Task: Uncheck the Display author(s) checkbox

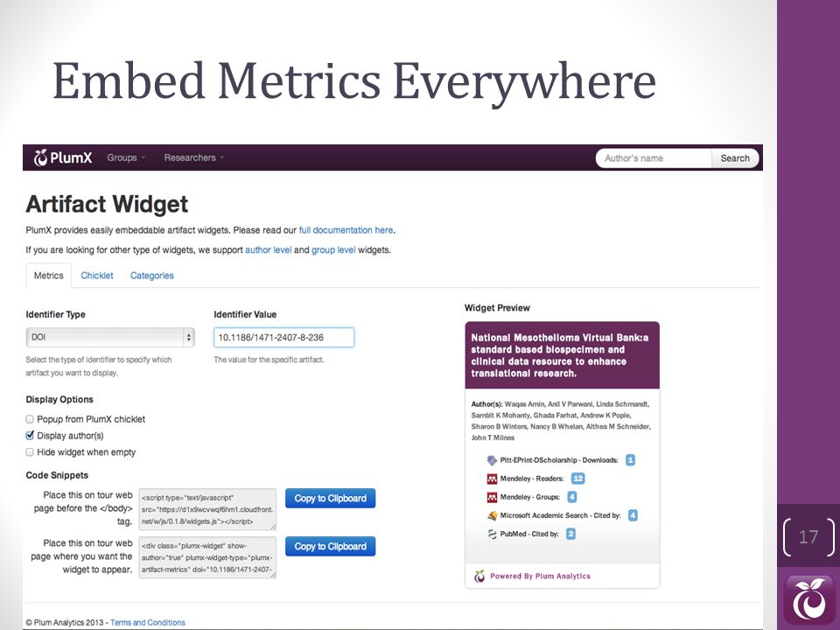Action: [x=30, y=436]
